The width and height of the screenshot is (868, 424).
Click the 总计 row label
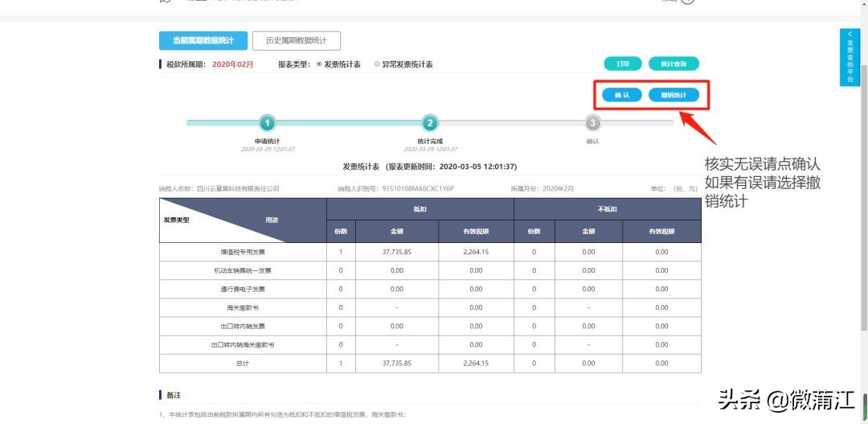[243, 364]
